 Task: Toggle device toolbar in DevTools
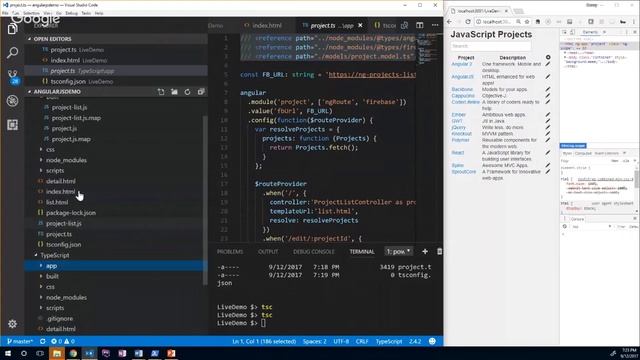click(572, 32)
